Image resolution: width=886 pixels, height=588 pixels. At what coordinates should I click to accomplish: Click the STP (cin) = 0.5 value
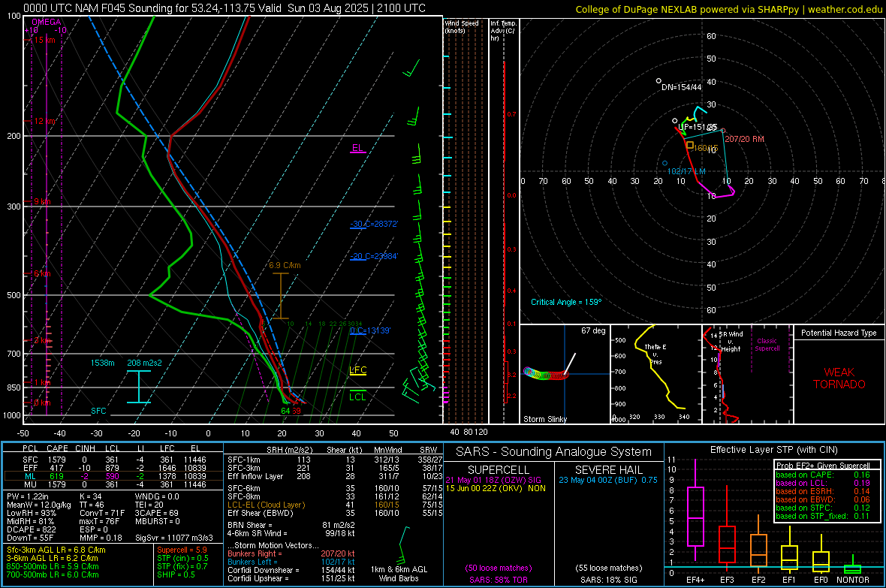pyautogui.click(x=182, y=558)
